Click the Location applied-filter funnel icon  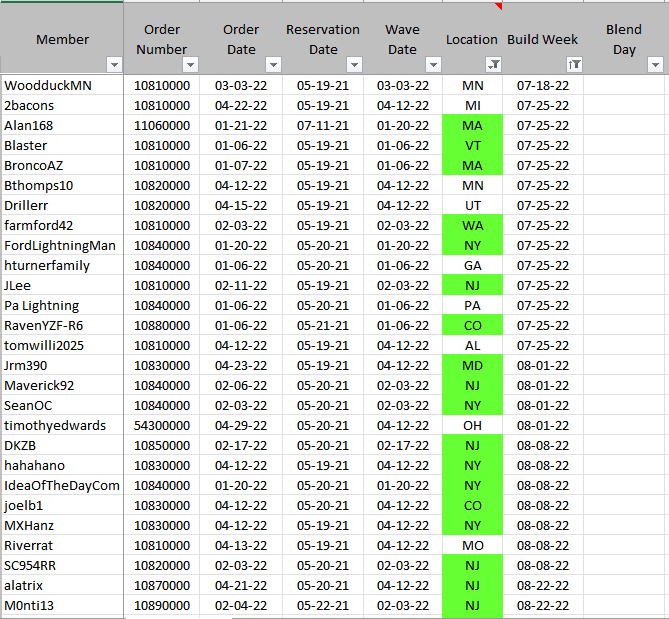click(492, 65)
